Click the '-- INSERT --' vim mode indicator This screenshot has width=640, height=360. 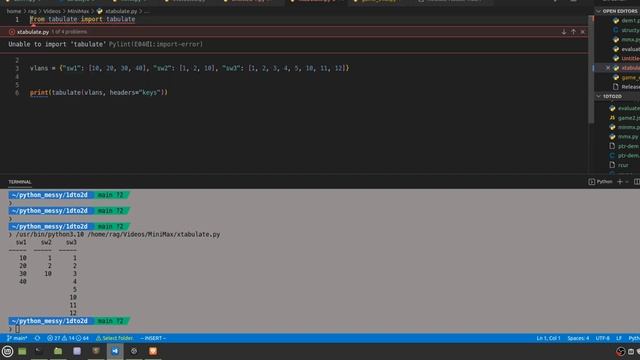coord(153,338)
